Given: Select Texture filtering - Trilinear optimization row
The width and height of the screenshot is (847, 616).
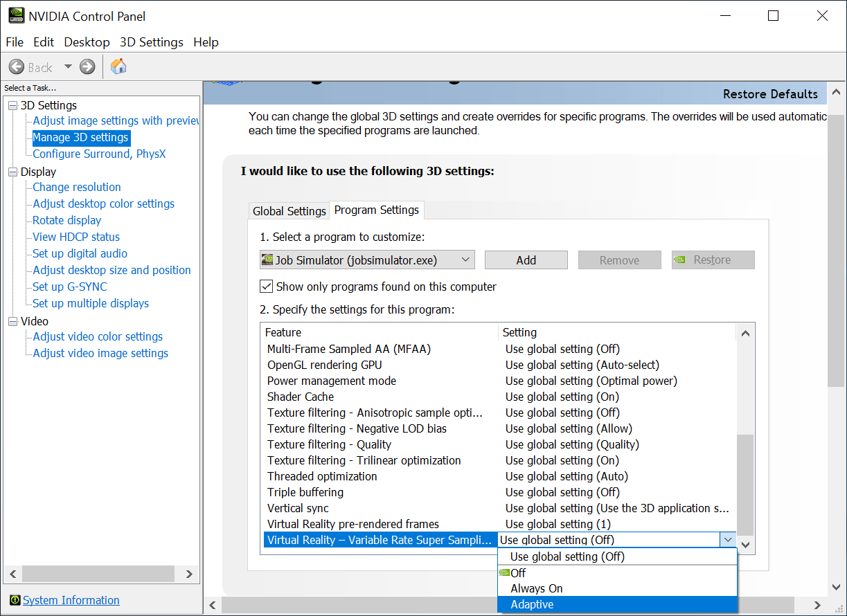Looking at the screenshot, I should click(499, 460).
